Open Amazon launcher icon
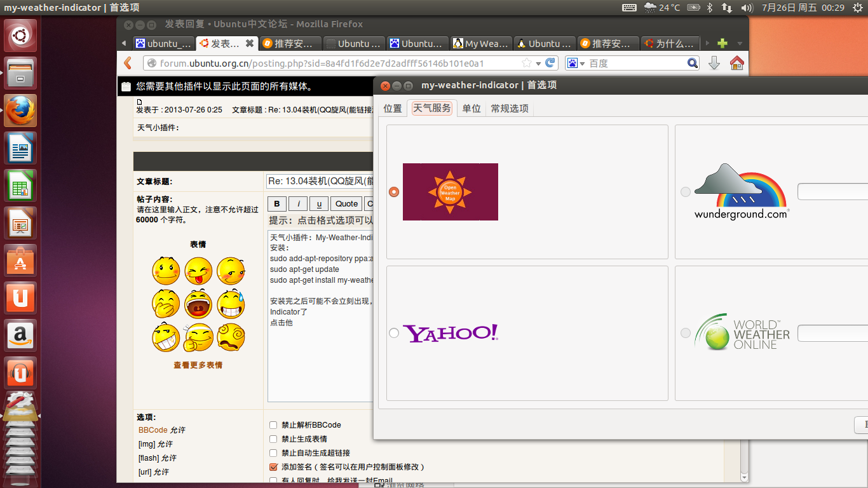Image resolution: width=868 pixels, height=488 pixels. pyautogui.click(x=21, y=335)
